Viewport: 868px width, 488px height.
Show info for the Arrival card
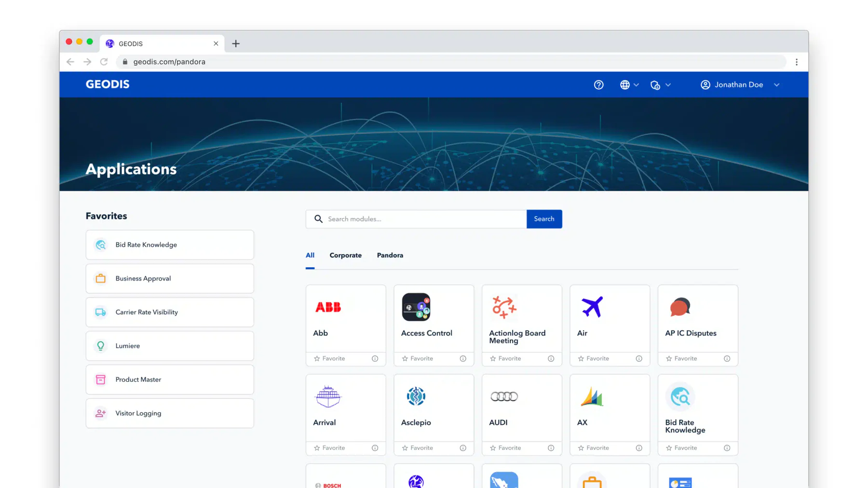pos(375,448)
